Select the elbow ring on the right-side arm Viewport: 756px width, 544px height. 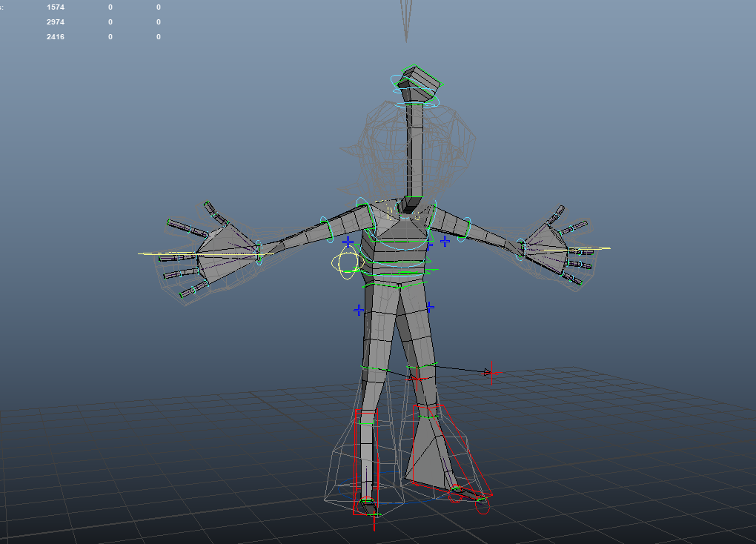pos(464,230)
